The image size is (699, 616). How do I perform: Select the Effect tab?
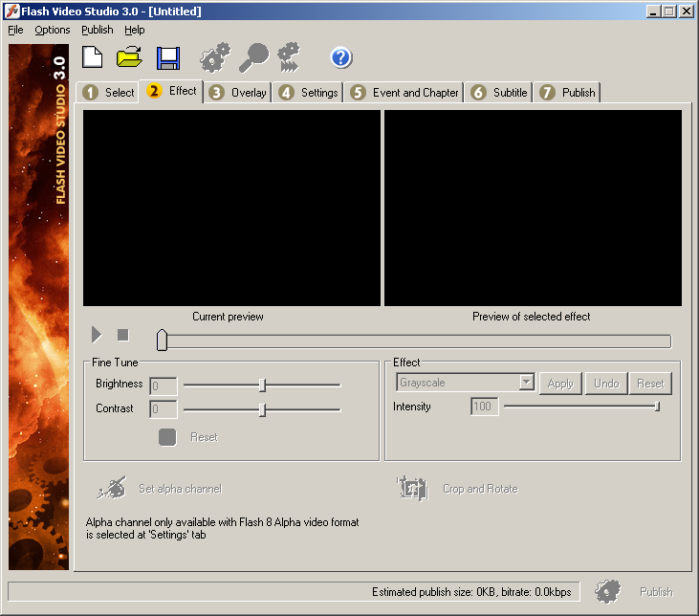(x=171, y=91)
